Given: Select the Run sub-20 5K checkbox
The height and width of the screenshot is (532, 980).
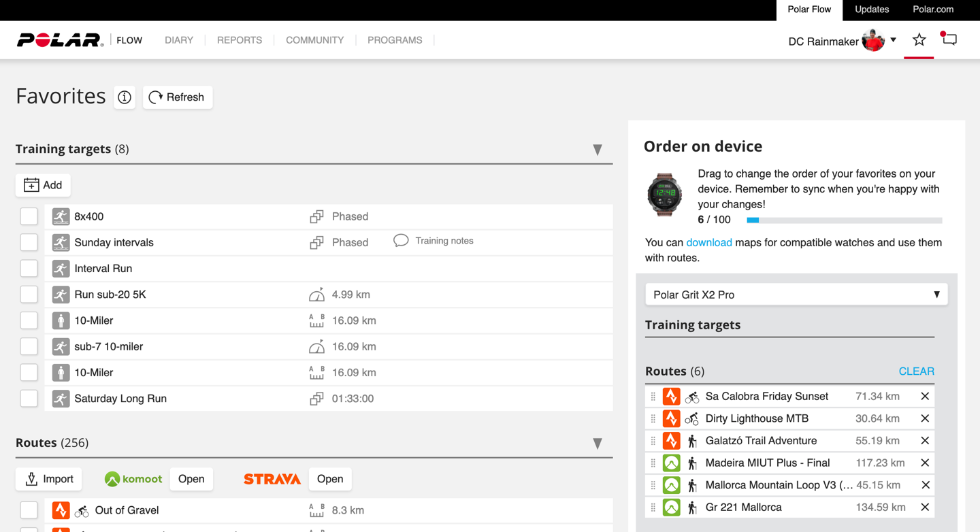Looking at the screenshot, I should 29,295.
